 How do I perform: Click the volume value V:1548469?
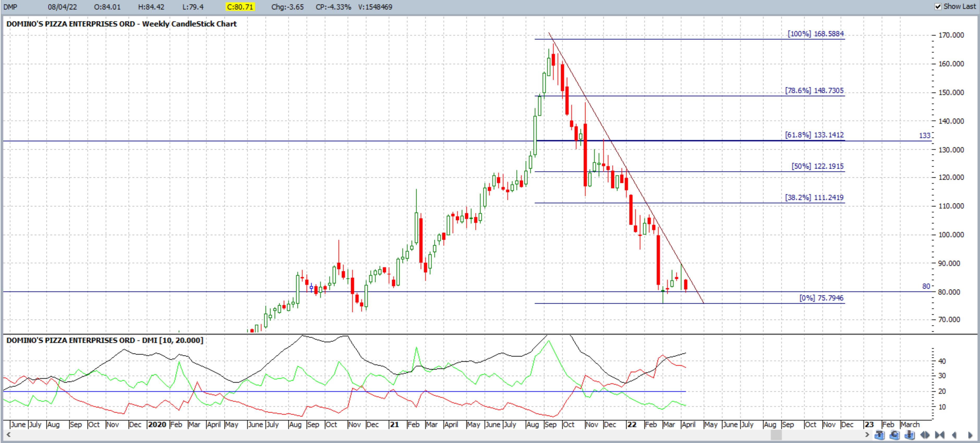pyautogui.click(x=375, y=7)
